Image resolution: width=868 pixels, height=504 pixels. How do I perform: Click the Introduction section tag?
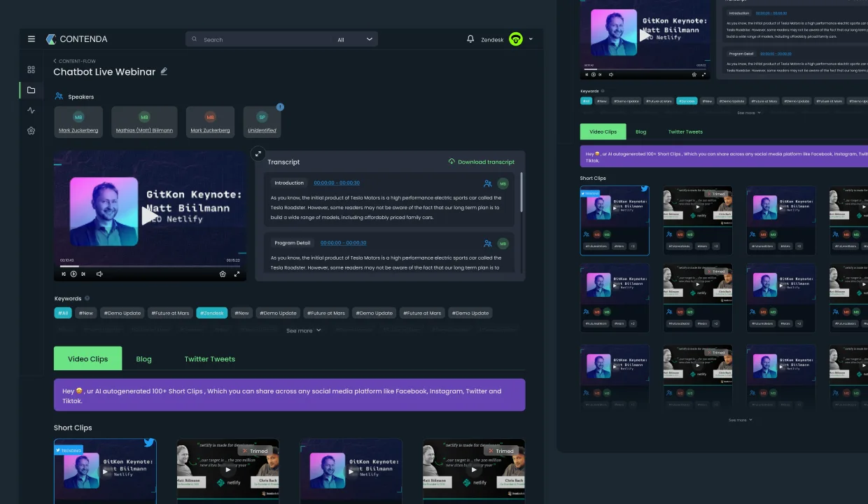pos(289,183)
